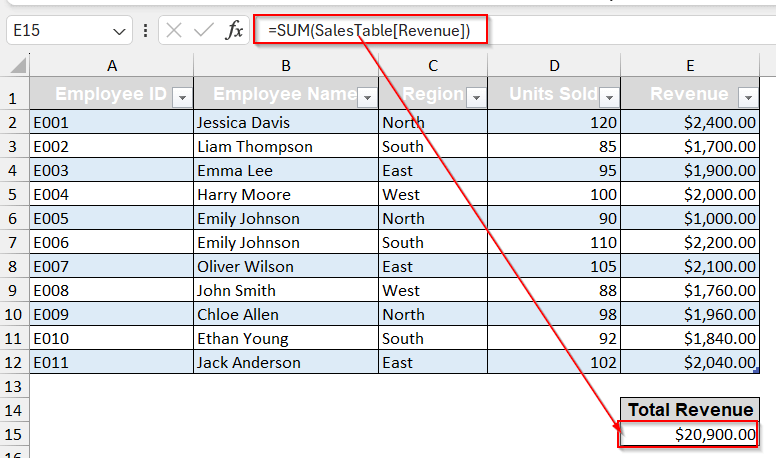This screenshot has height=458, width=776.
Task: Open the Employee Name filter dropdown
Action: [x=367, y=97]
